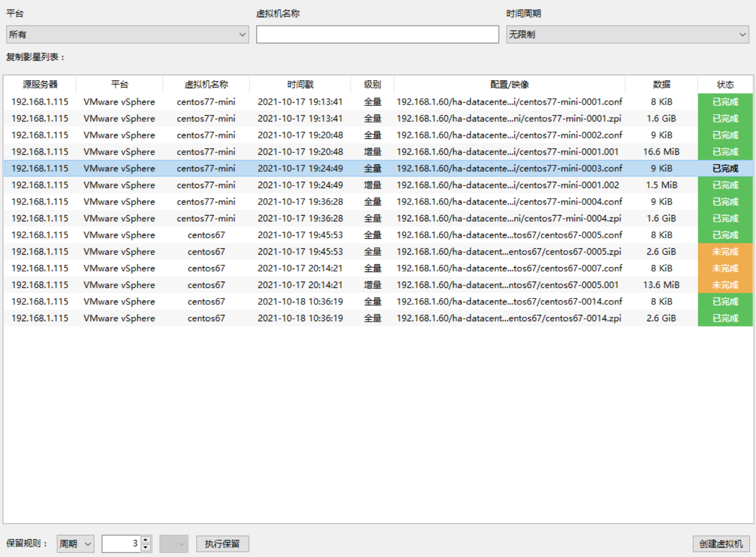Click the centos67-0014.conf image row
Screen dimensions: 756x557
(509, 302)
